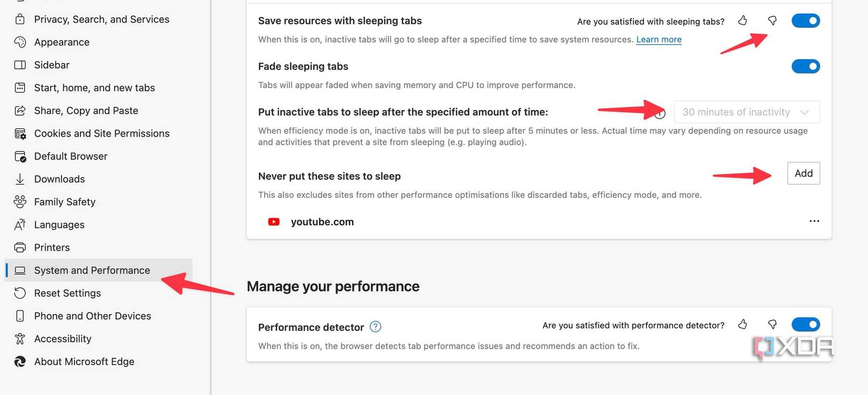Go to Appearance settings section

pyautogui.click(x=62, y=42)
